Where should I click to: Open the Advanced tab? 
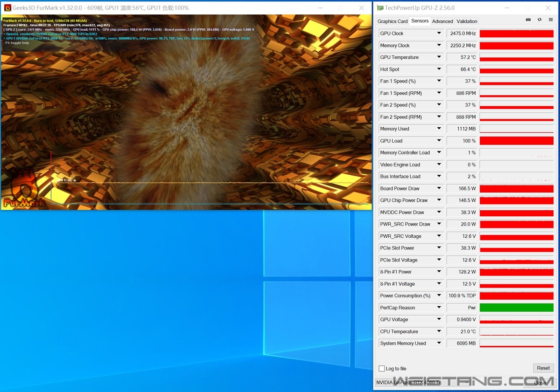[x=442, y=21]
